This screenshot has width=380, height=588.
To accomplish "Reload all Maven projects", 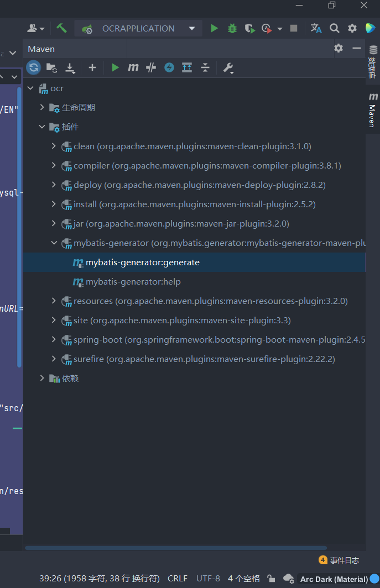I will click(34, 67).
